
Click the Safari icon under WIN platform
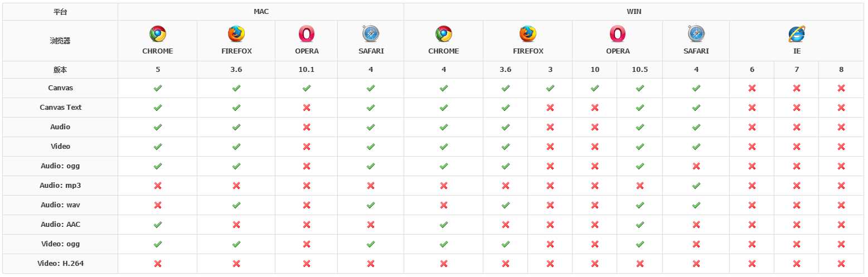[x=696, y=35]
